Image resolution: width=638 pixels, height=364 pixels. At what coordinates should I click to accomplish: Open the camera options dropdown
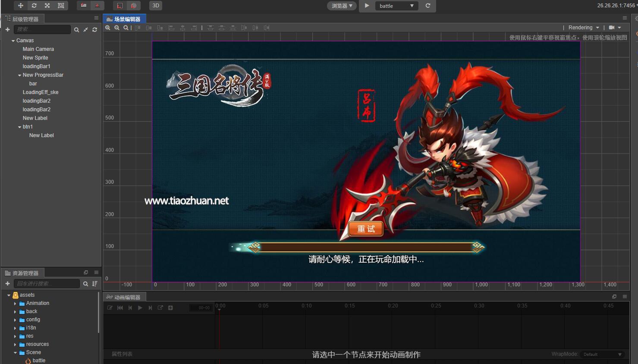615,28
